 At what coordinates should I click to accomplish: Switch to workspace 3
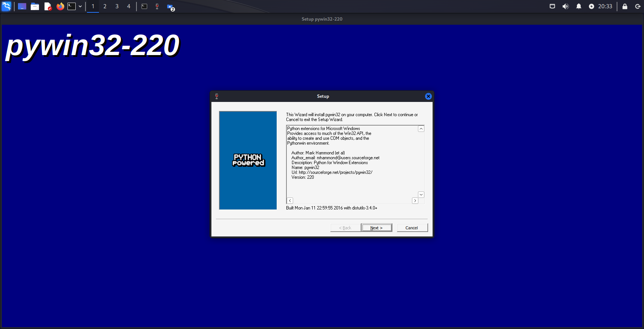[117, 6]
